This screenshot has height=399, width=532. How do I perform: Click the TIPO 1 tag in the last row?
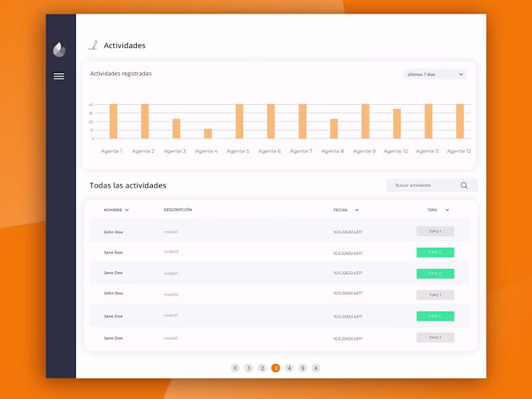tap(435, 337)
